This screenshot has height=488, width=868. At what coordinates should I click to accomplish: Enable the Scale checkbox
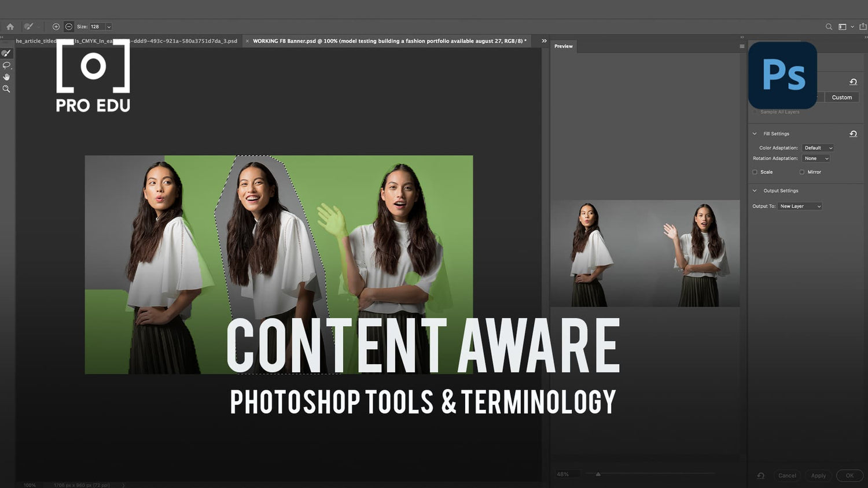[755, 172]
